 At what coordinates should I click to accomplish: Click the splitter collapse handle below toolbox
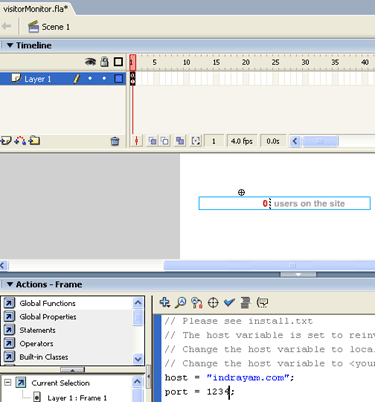pyautogui.click(x=72, y=370)
